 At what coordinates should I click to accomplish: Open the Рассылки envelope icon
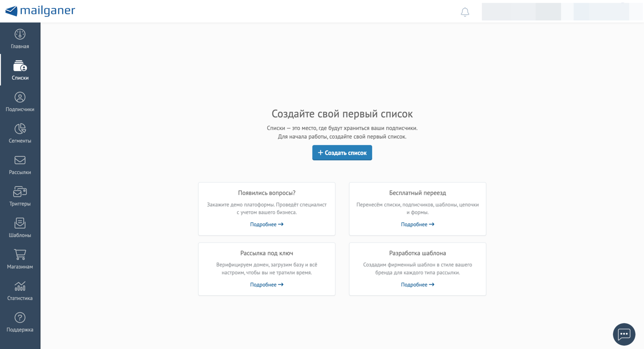tap(20, 160)
